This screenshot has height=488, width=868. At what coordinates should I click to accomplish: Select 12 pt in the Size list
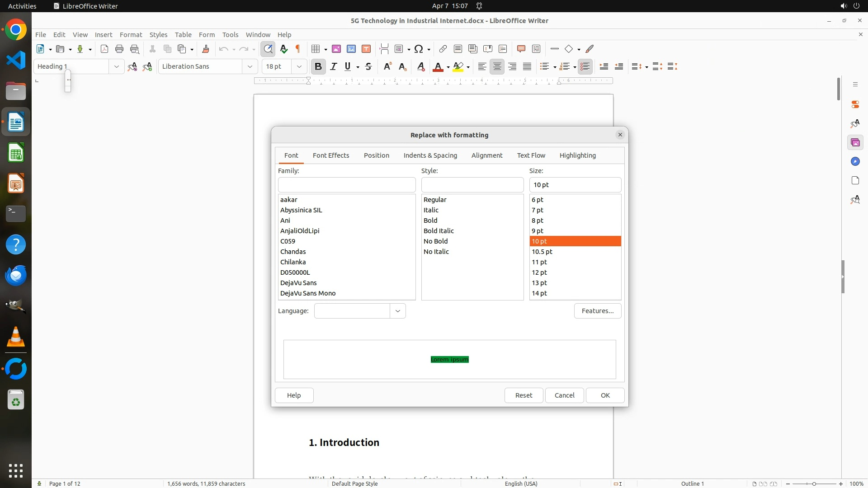(x=539, y=272)
